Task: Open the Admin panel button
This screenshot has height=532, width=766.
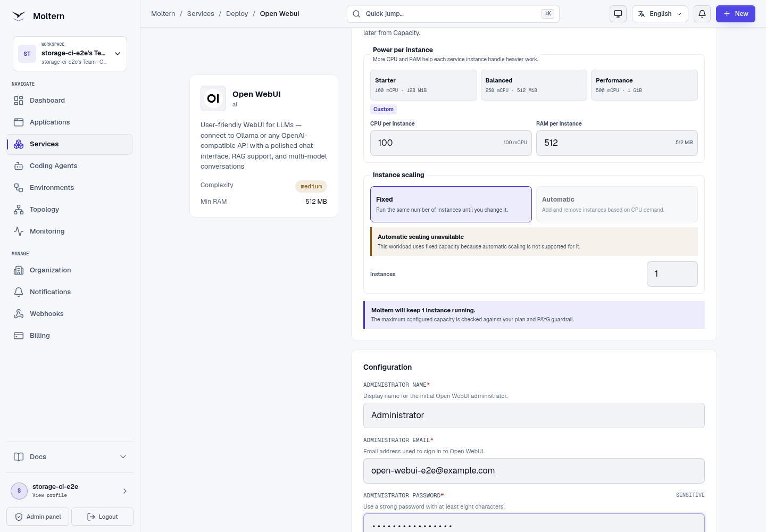Action: 38,517
